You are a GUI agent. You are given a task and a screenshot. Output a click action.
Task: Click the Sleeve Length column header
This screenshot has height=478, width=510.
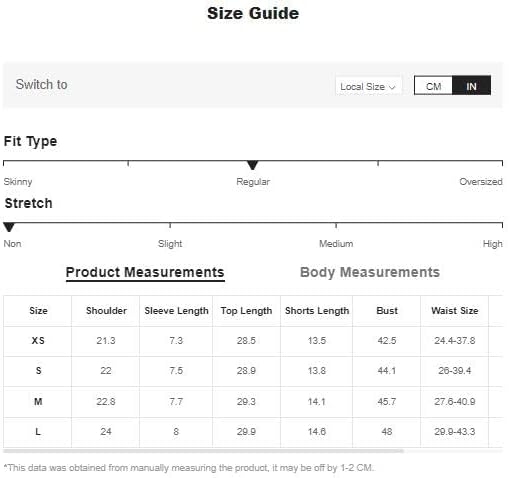tap(176, 311)
